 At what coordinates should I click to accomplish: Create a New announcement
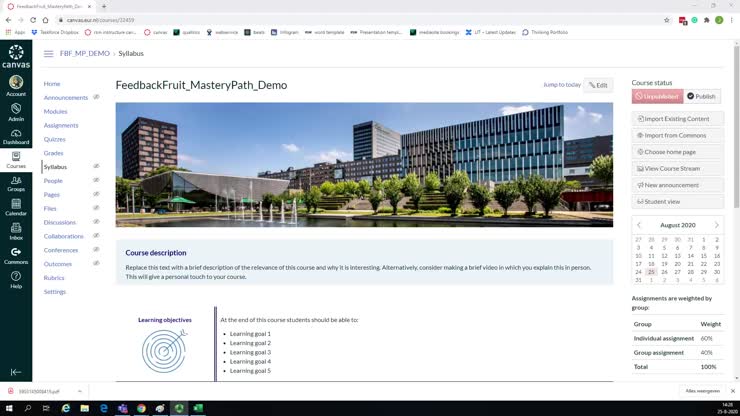677,185
